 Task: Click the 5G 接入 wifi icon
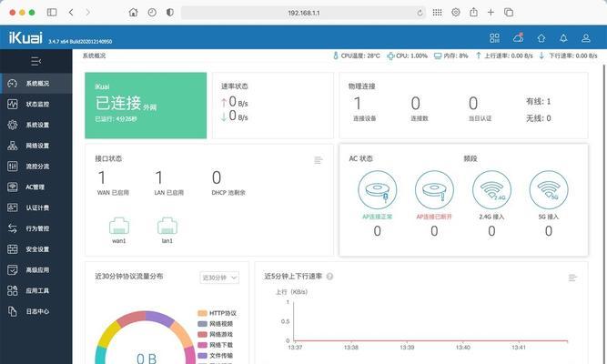click(x=549, y=190)
